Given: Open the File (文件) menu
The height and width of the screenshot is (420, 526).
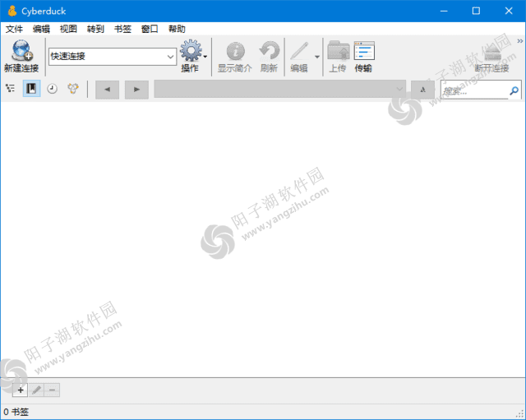Looking at the screenshot, I should [x=14, y=30].
